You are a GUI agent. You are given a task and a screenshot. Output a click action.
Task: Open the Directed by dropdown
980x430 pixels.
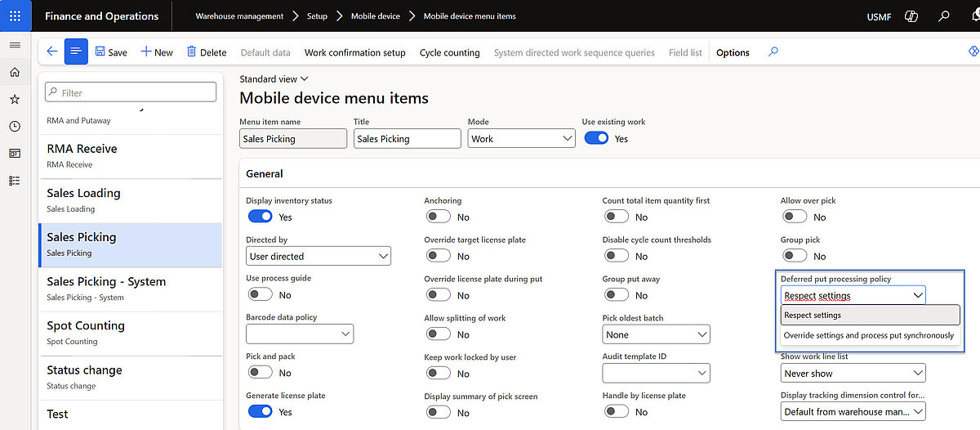tap(318, 256)
